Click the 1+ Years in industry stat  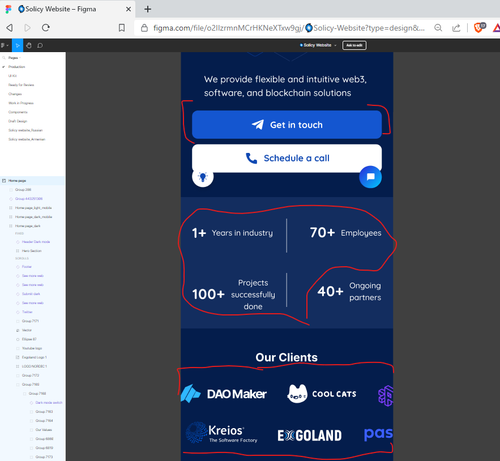click(x=232, y=233)
